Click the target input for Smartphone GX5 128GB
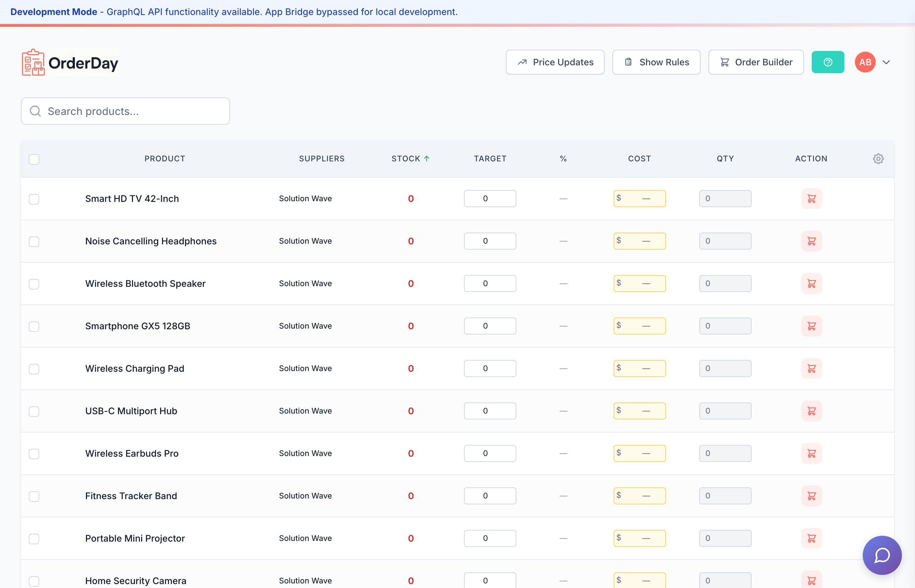The width and height of the screenshot is (915, 588). click(490, 326)
